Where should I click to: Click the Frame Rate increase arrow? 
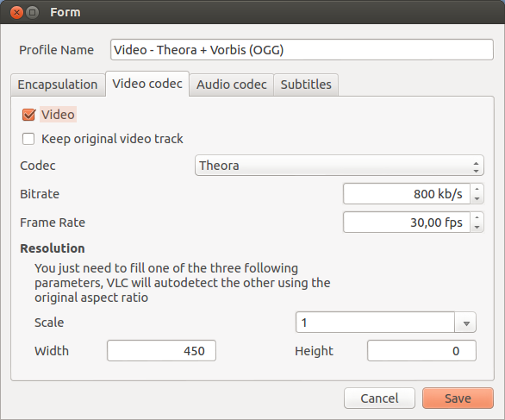477,217
